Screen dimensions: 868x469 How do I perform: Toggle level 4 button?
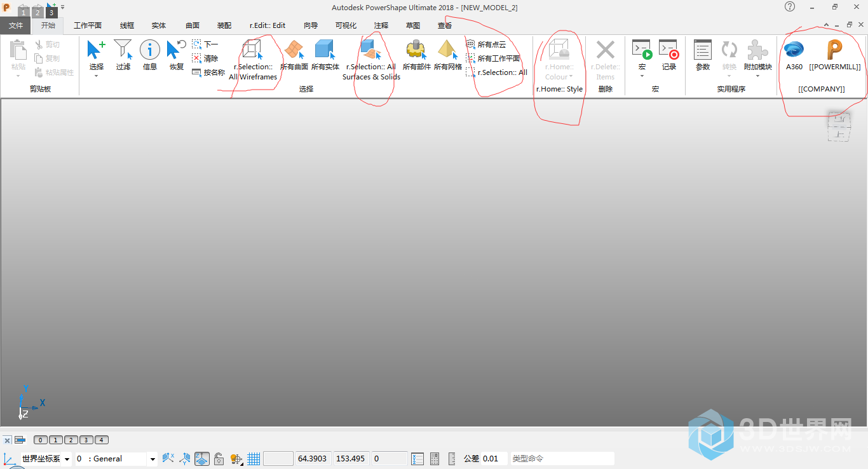click(x=102, y=440)
